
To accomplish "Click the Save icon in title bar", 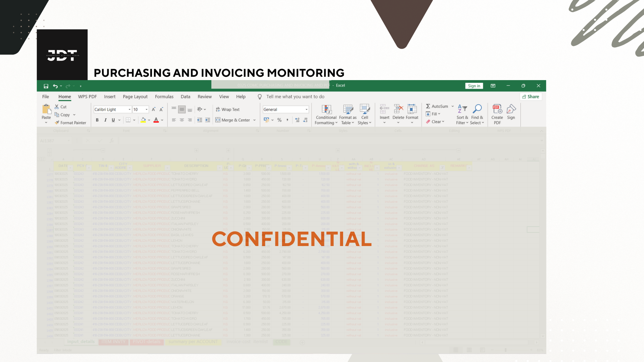I will tap(46, 86).
